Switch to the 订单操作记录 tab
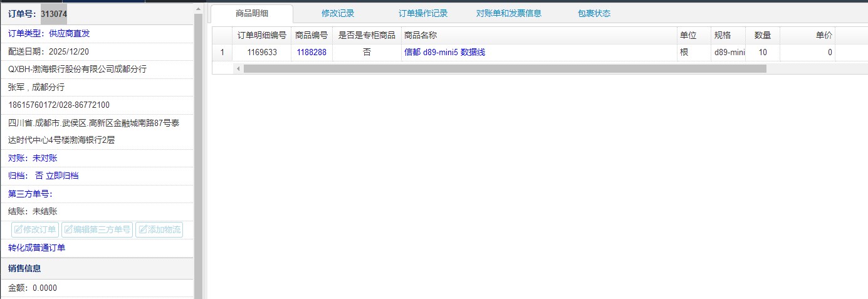 [x=423, y=13]
